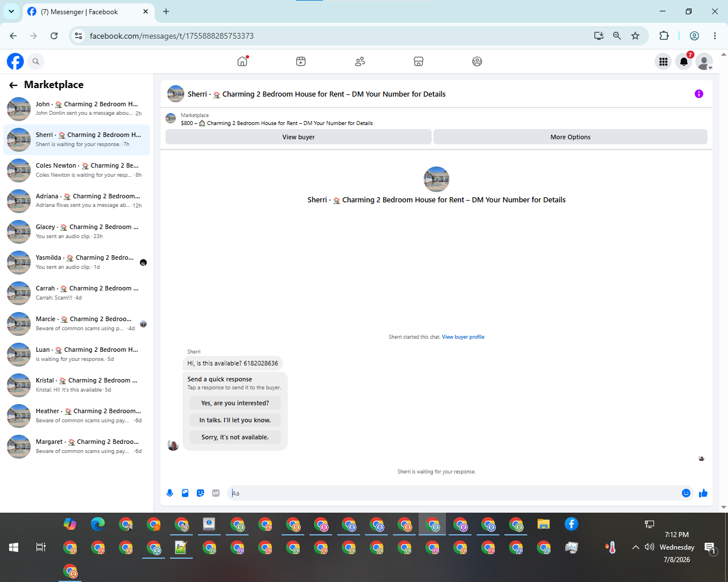The width and height of the screenshot is (728, 582).
Task: Bookmark this page with the star
Action: [635, 36]
